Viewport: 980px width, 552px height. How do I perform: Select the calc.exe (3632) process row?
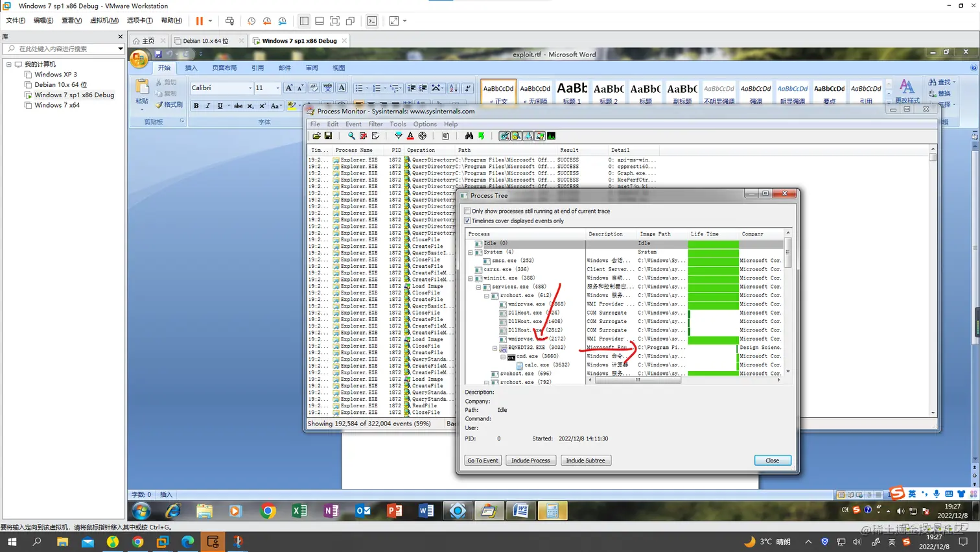point(546,365)
